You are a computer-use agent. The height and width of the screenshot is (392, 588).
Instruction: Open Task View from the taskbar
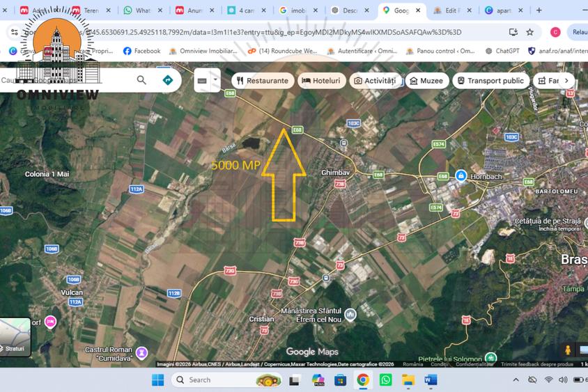coord(295,380)
